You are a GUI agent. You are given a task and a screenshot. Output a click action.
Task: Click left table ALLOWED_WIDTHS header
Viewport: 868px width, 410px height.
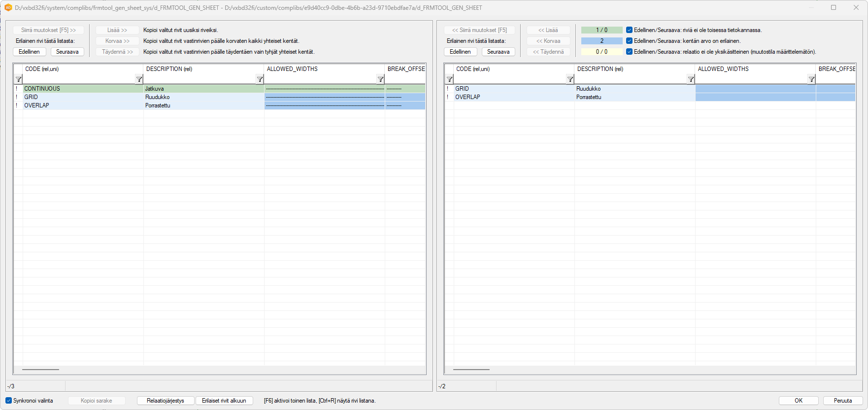tap(324, 69)
